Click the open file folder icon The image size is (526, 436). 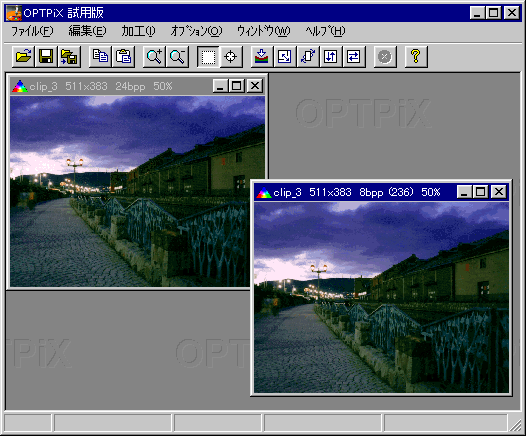[x=23, y=56]
